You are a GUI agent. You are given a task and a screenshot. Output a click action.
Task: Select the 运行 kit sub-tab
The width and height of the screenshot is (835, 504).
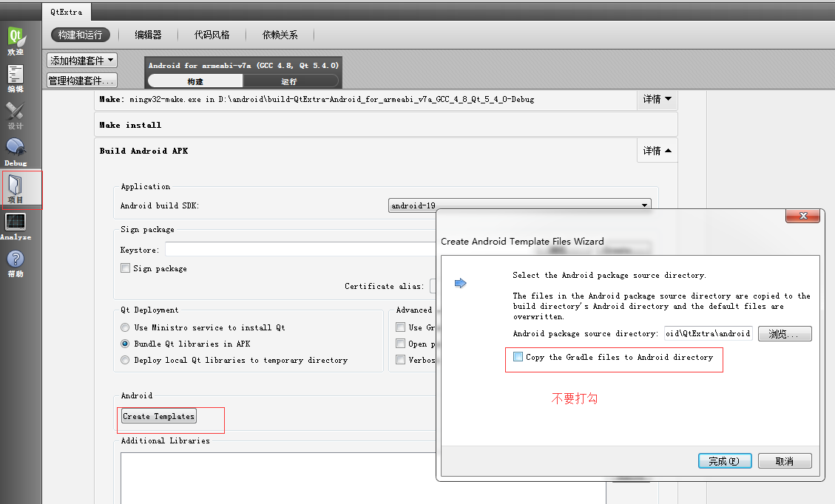point(289,81)
